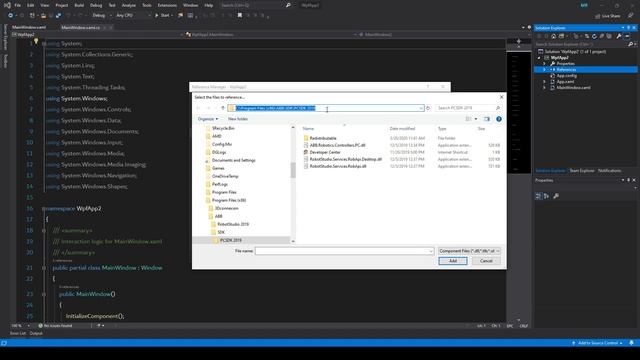
Task: Click the Solution Explorer refresh icon
Action: pyautogui.click(x=594, y=36)
